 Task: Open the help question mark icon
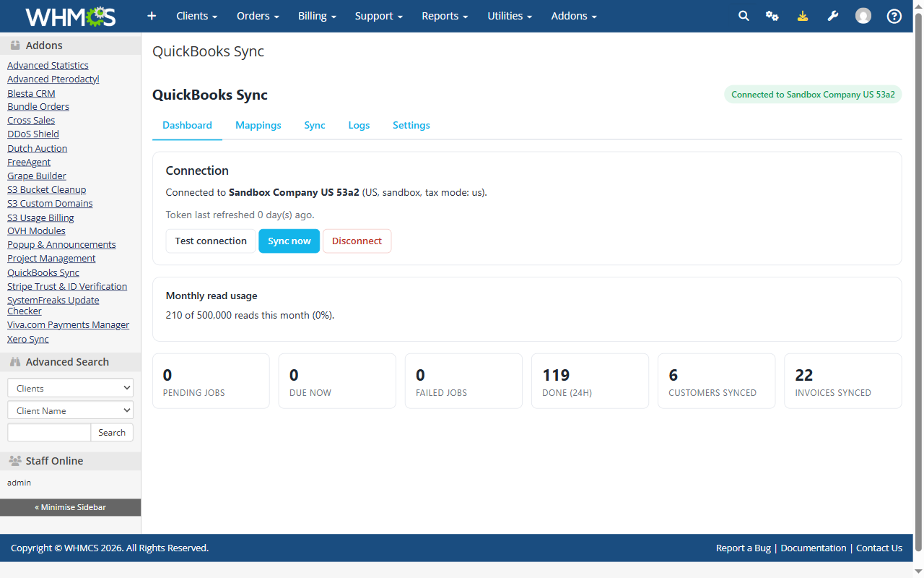click(x=894, y=16)
